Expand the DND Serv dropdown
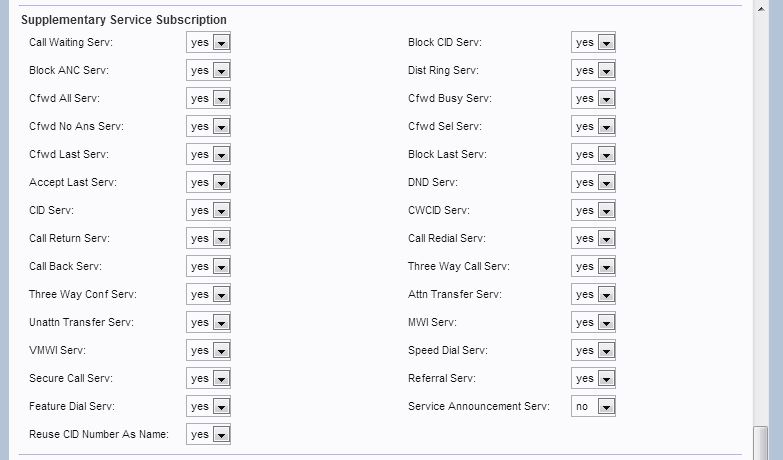The image size is (783, 460). (593, 183)
